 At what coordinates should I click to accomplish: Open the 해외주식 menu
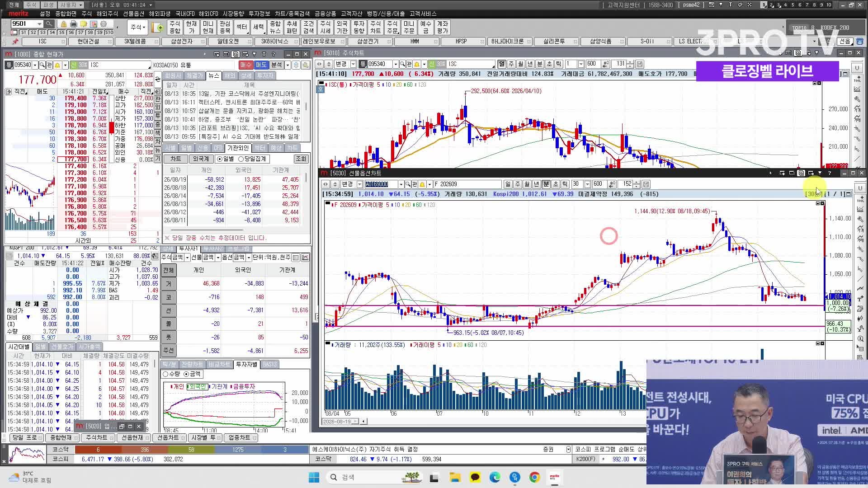point(107,14)
